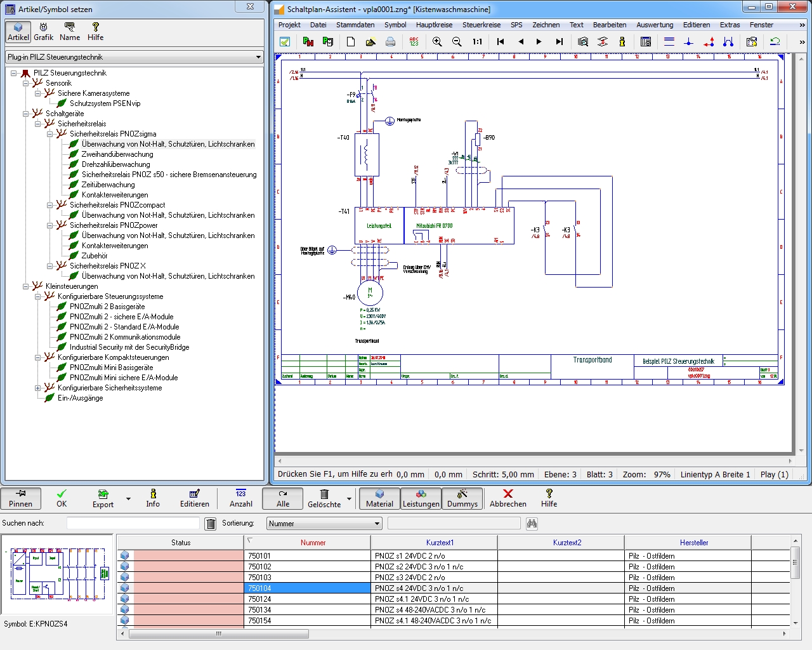
Task: Jump to last page arrow icon
Action: click(x=559, y=42)
